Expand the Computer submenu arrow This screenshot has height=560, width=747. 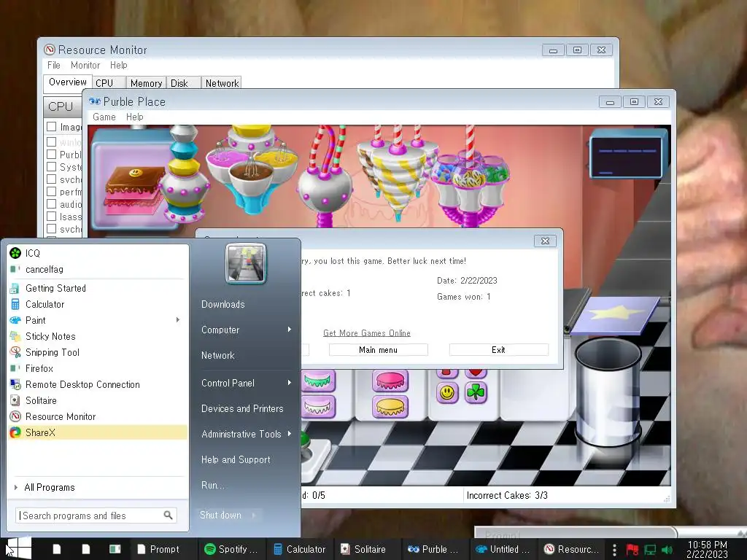coord(289,330)
